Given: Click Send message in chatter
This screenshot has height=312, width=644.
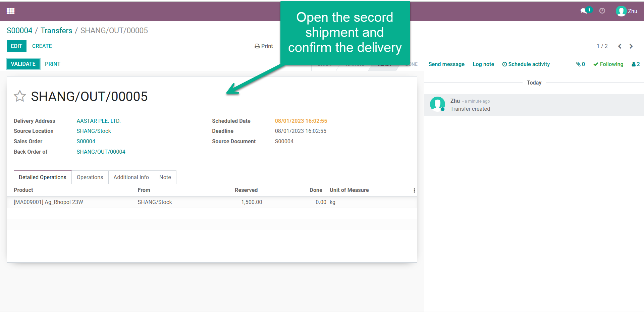Looking at the screenshot, I should point(446,64).
